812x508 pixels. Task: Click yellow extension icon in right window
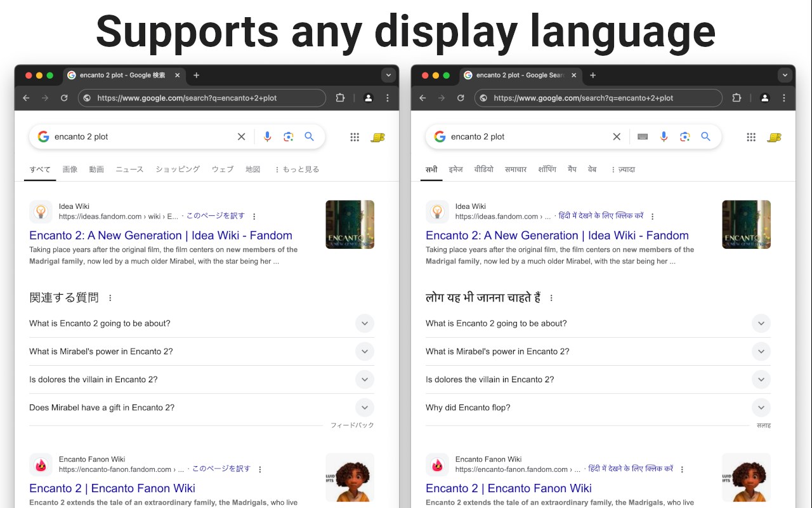[775, 137]
